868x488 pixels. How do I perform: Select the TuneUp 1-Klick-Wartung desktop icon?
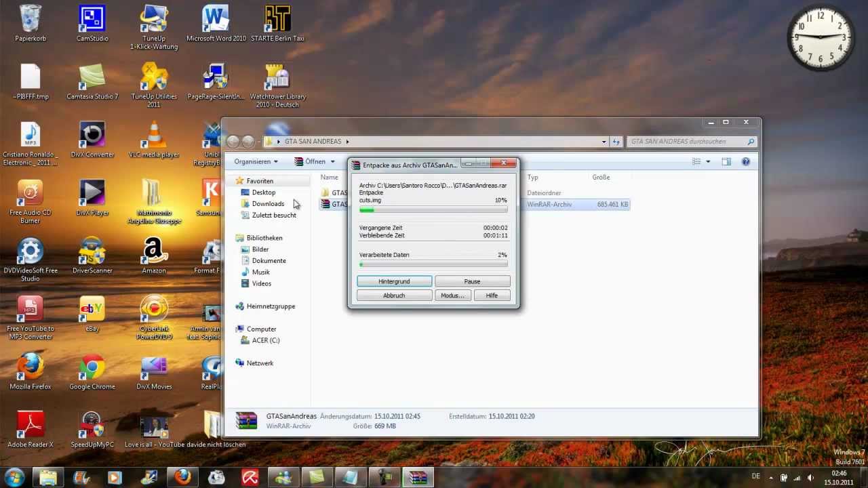(x=154, y=27)
